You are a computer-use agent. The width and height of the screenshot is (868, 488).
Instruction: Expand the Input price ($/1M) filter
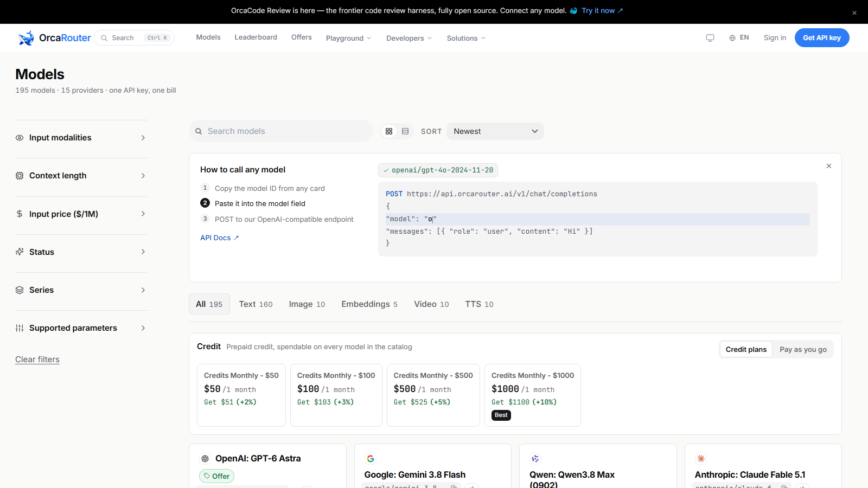pyautogui.click(x=81, y=214)
